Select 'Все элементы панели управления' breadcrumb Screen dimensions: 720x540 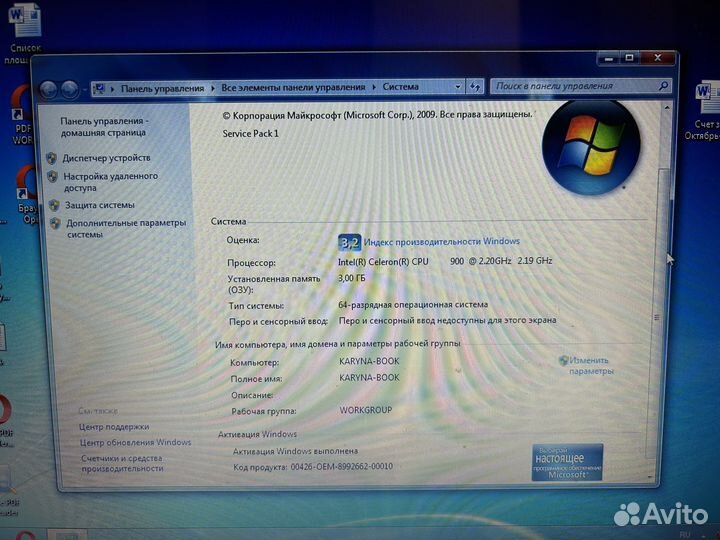294,88
